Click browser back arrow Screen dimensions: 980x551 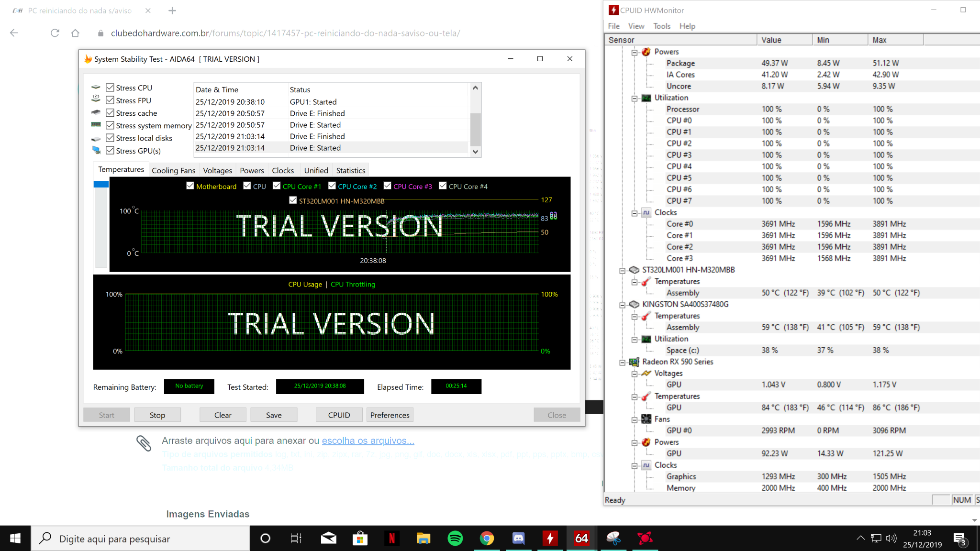coord(14,33)
